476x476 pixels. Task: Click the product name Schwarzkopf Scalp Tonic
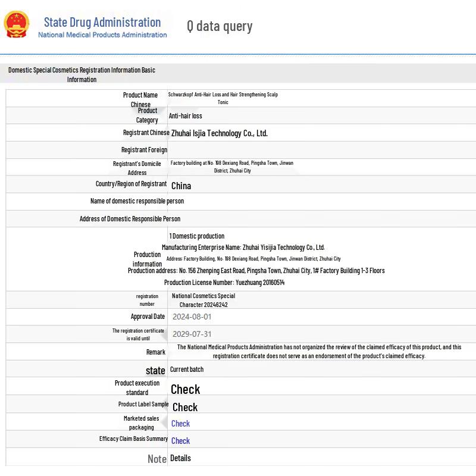click(223, 98)
